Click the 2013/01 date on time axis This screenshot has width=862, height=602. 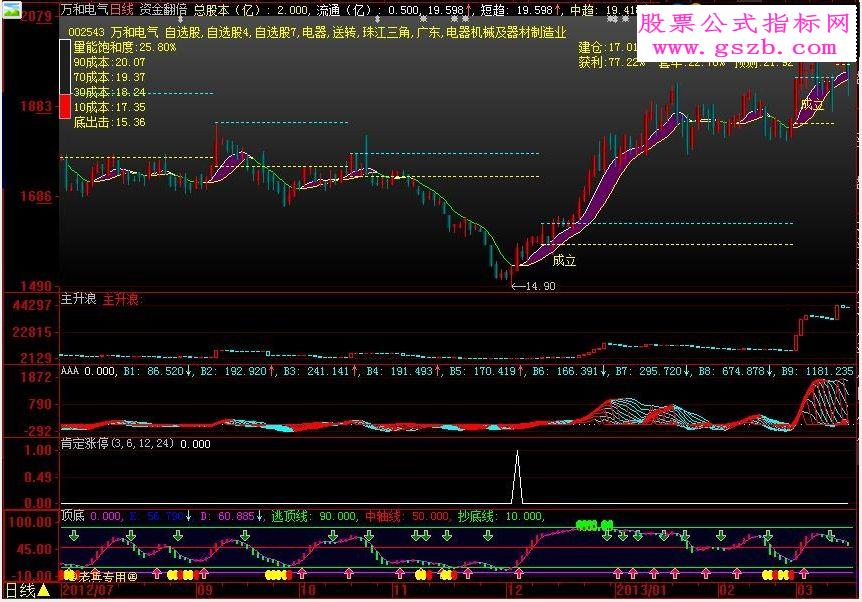click(x=642, y=590)
